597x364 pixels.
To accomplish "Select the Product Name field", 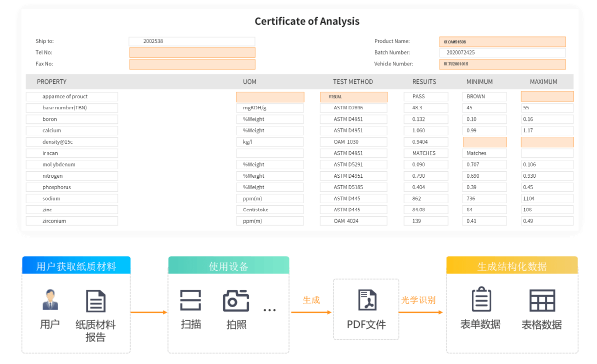I will (502, 42).
